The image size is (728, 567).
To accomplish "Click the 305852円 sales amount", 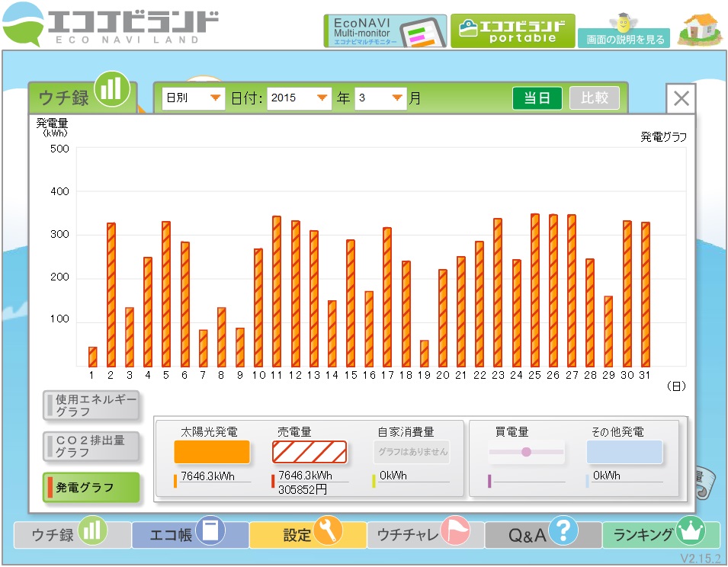I will (x=302, y=489).
